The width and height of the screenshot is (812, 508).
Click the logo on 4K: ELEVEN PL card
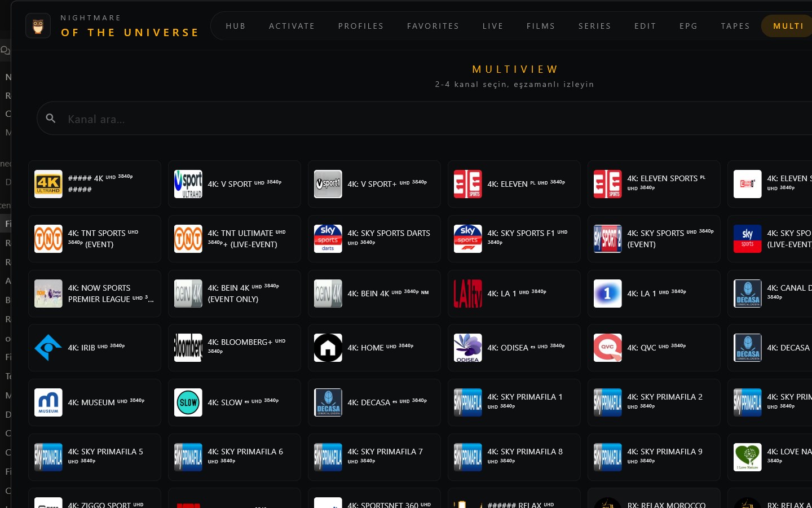click(x=468, y=184)
